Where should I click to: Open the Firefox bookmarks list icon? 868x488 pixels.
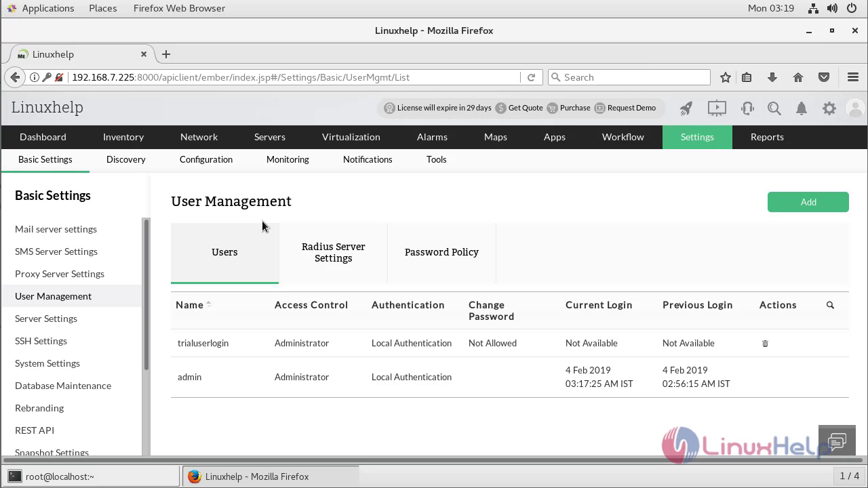click(747, 77)
